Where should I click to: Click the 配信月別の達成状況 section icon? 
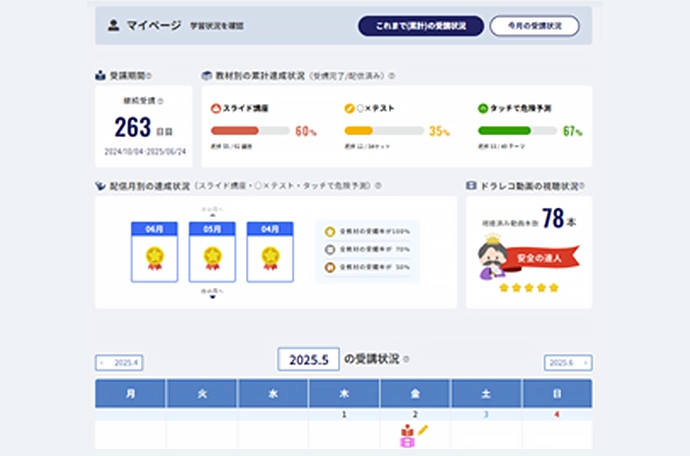(100, 186)
